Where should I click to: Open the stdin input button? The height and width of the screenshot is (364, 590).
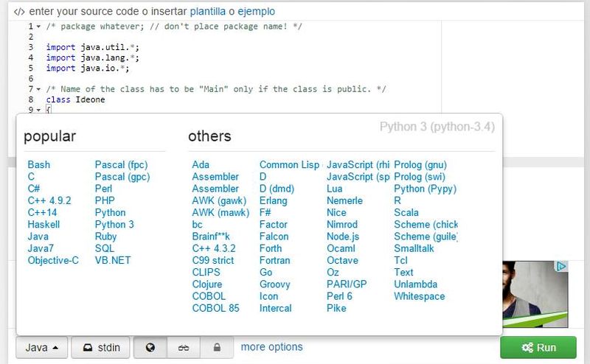(x=101, y=347)
